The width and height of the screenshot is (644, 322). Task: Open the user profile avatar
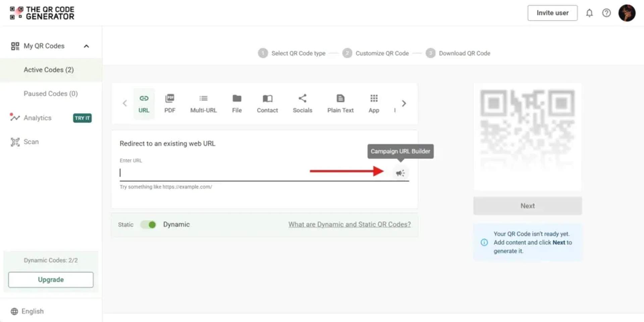pos(627,13)
